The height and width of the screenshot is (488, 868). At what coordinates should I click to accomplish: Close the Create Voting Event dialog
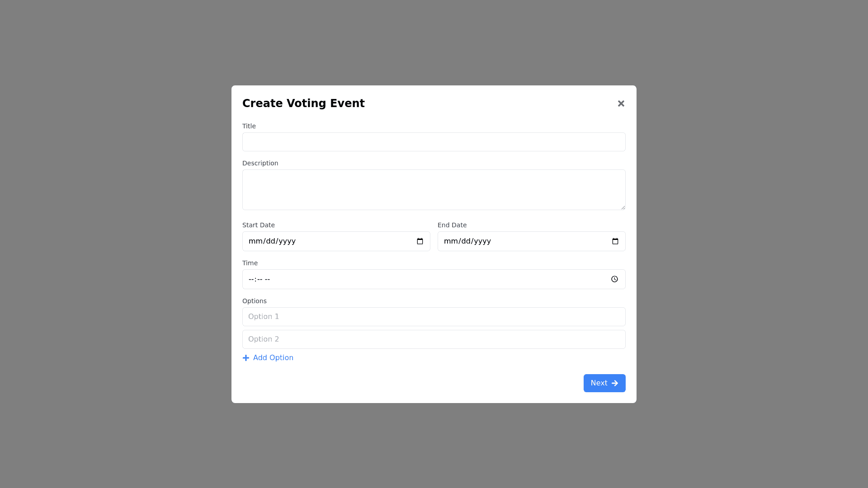[x=621, y=103]
